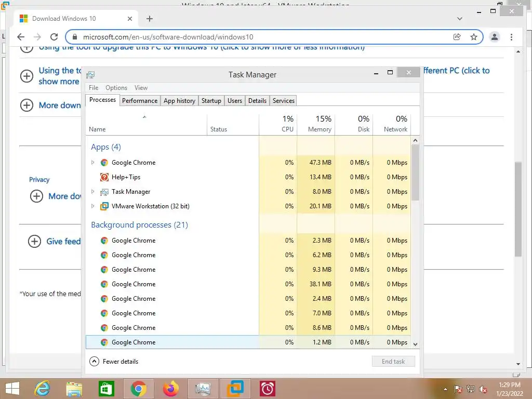Open Task Manager File menu
532x399 pixels.
[x=94, y=87]
